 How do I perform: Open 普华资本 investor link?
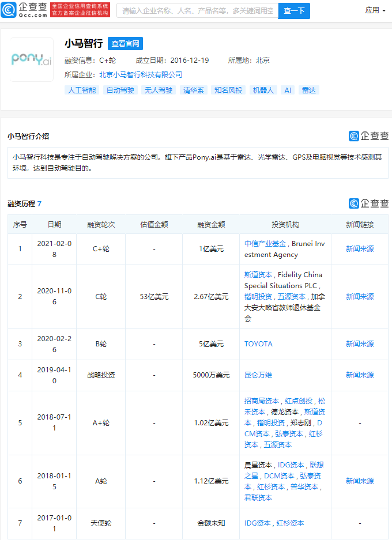click(304, 487)
